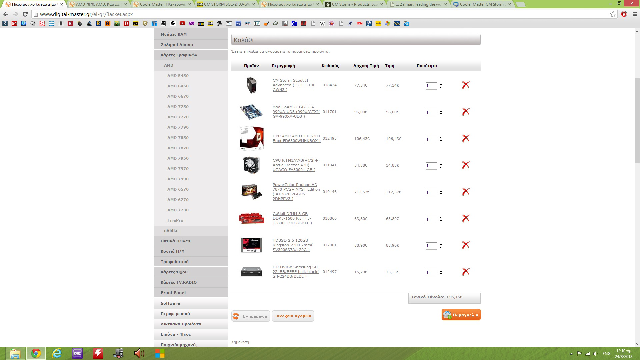Adjust quantity stepper for the CPU cooler
640x360 pixels.
(441, 166)
